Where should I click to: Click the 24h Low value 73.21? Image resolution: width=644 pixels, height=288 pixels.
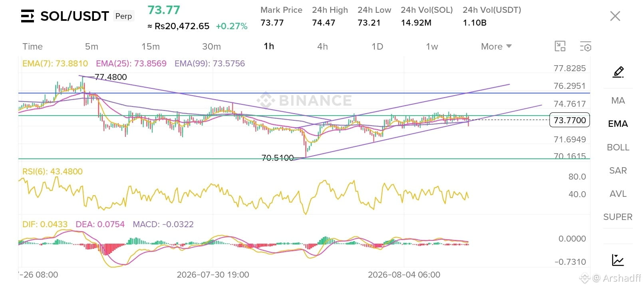[369, 22]
